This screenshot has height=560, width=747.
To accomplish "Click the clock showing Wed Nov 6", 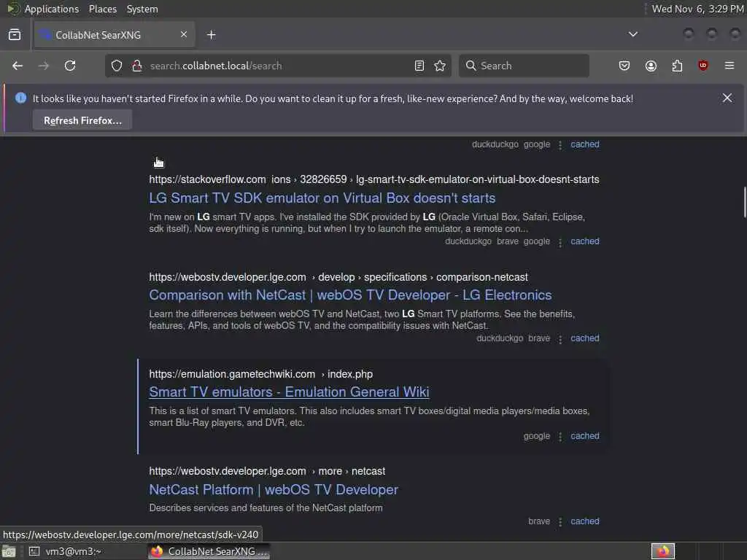I will pyautogui.click(x=697, y=9).
